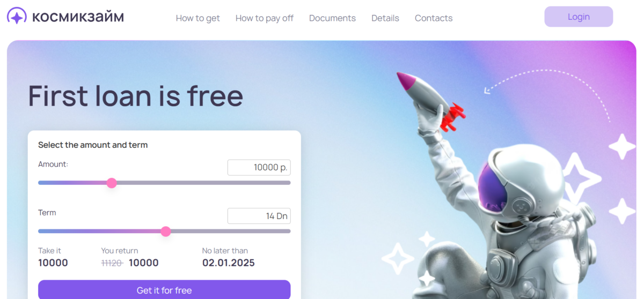Click the Login button

[579, 17]
